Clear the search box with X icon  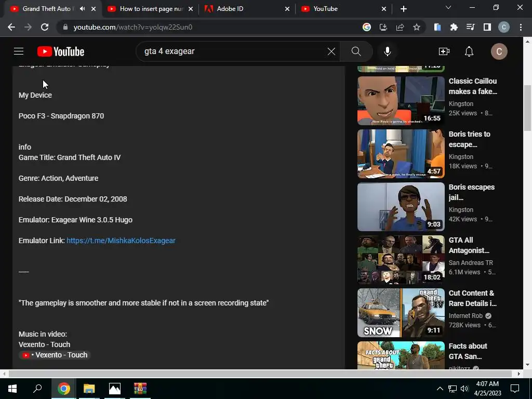[331, 51]
